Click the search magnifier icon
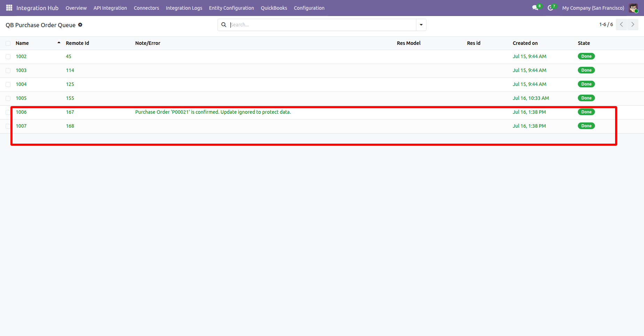 [x=224, y=25]
